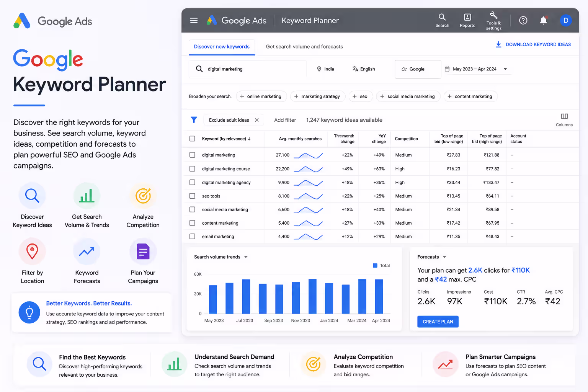Expand the Forecasts dropdown
The image size is (588, 392).
coord(444,257)
